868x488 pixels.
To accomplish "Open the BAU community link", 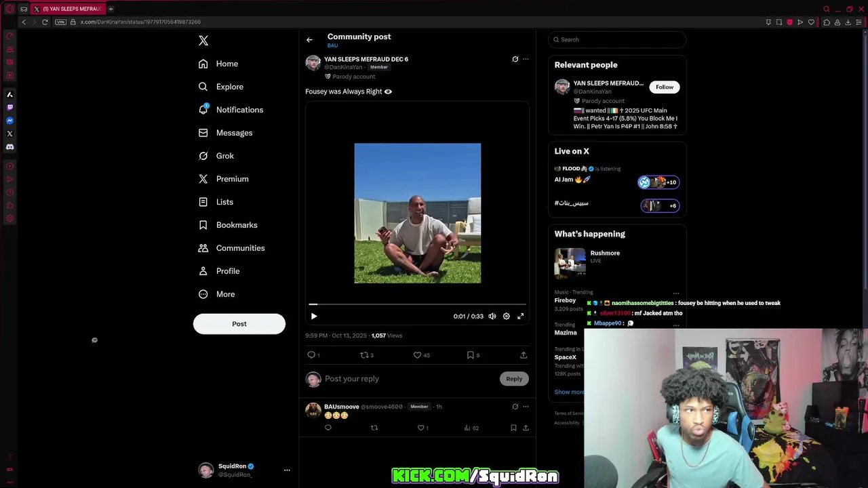I will (332, 45).
